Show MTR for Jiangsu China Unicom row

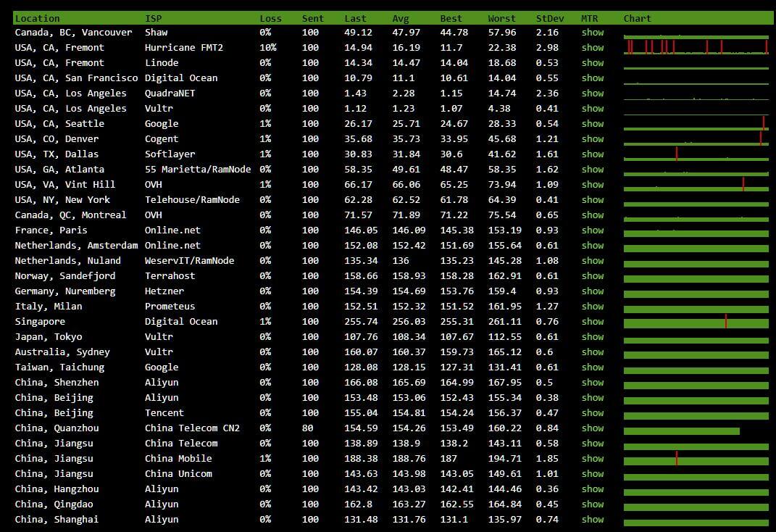(593, 473)
